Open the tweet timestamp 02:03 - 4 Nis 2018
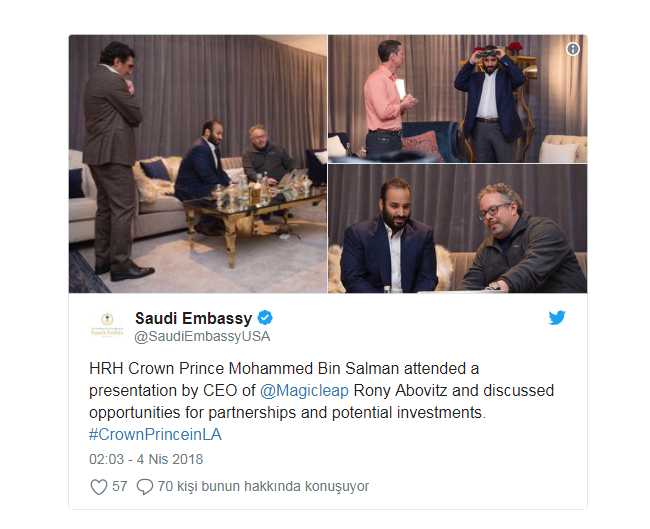650x529 pixels. pyautogui.click(x=146, y=459)
